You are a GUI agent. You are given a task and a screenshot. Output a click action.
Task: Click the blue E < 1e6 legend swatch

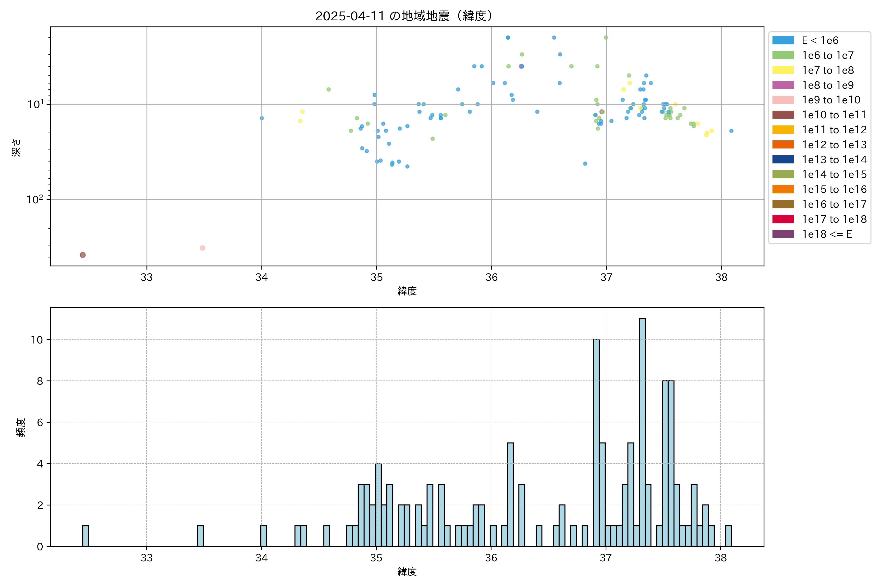click(783, 40)
